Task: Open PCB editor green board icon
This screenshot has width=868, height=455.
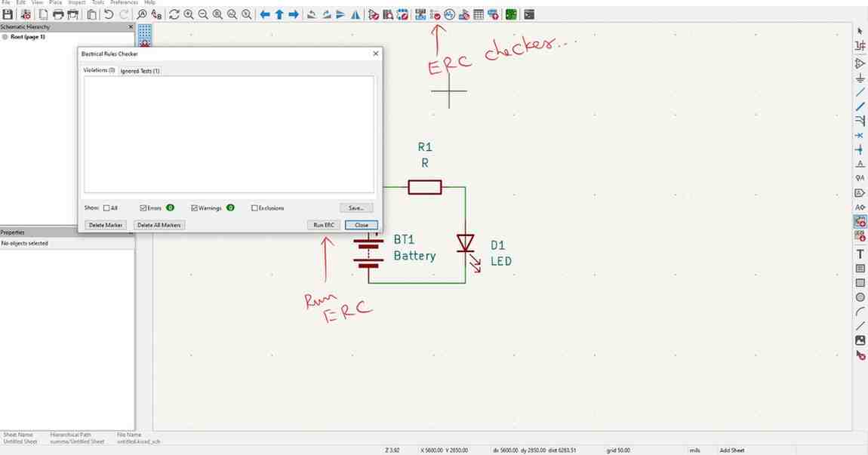Action: click(x=511, y=15)
